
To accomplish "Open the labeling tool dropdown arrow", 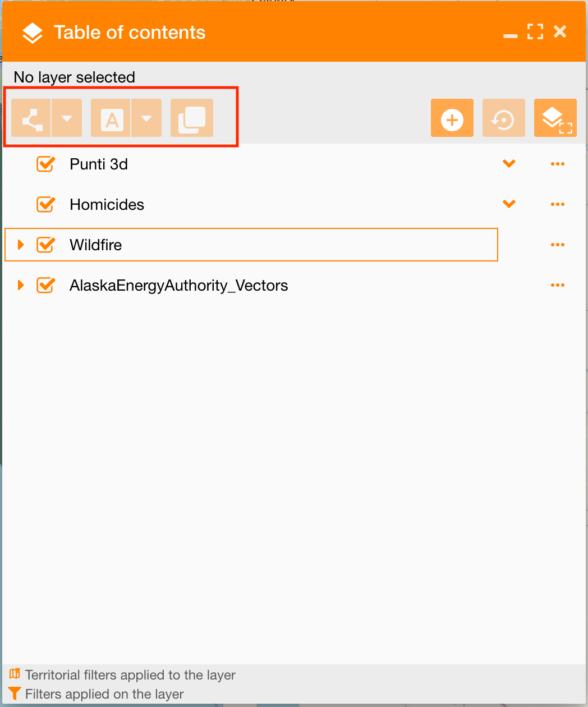I will click(146, 118).
